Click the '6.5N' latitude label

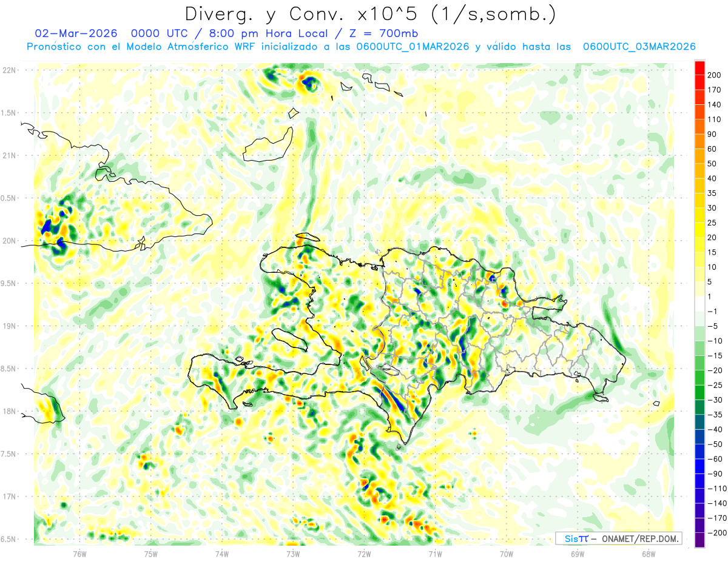pos(8,539)
